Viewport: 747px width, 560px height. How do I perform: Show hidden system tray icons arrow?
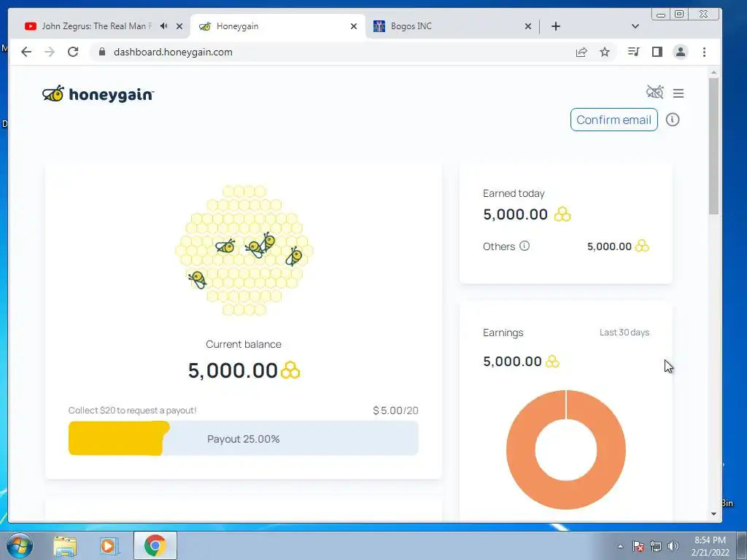pyautogui.click(x=620, y=546)
